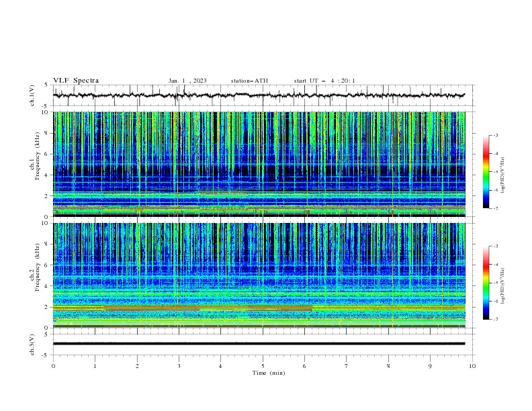This screenshot has height=411, width=532.
Task: Click time axis tick label '9'
Action: pyautogui.click(x=430, y=366)
